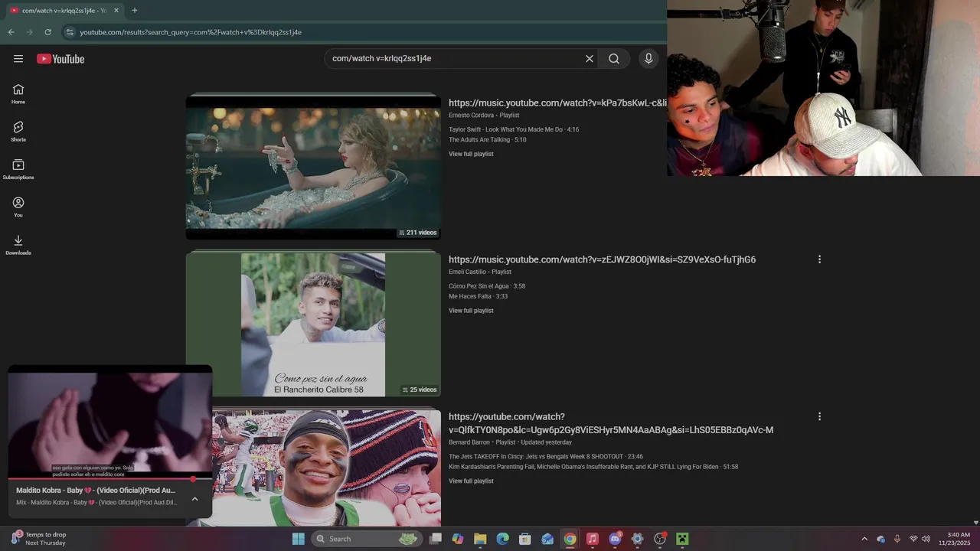The image size is (980, 551).
Task: View site information icon in address bar
Action: pyautogui.click(x=70, y=32)
